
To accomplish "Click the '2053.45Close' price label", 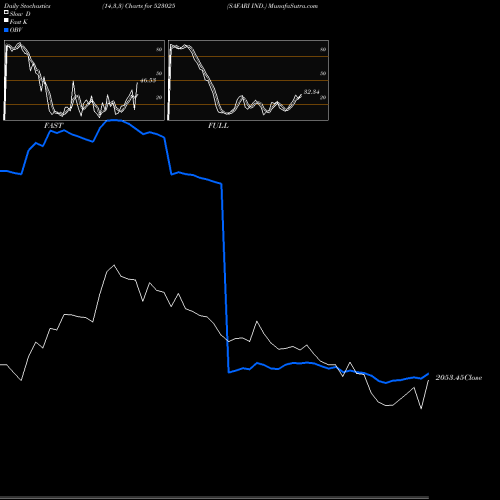I will (459, 377).
